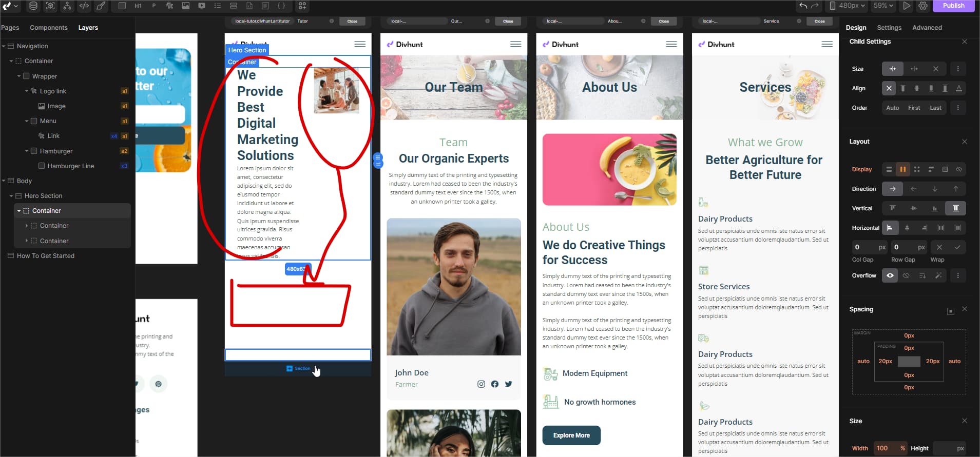980x457 pixels.
Task: Open the database panel icon in toolbar
Action: coord(33,6)
